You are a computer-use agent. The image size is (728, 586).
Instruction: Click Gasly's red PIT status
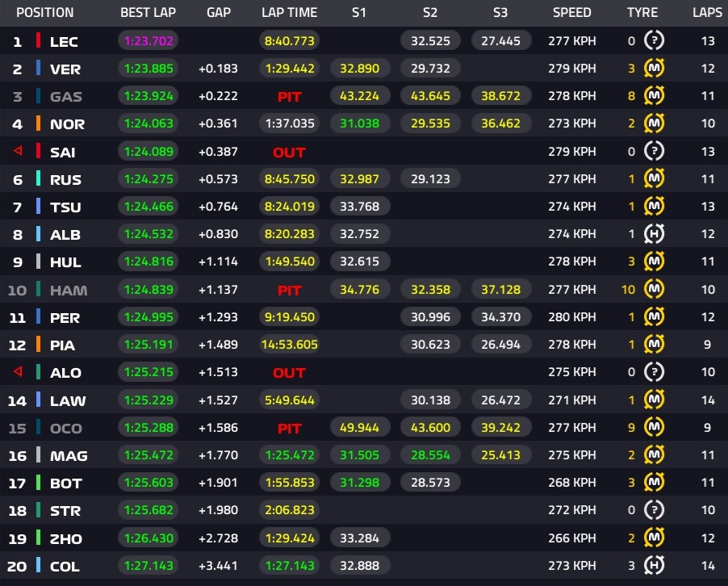(289, 97)
